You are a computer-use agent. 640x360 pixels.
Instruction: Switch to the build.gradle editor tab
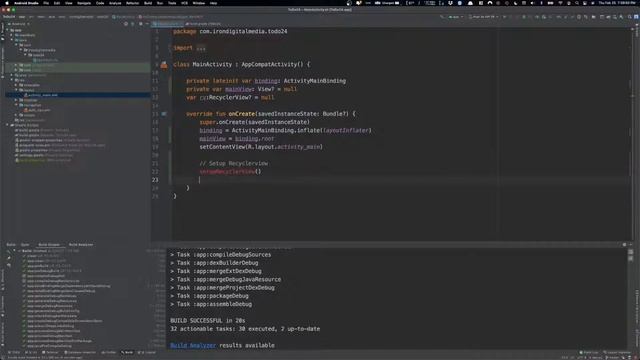[204, 24]
